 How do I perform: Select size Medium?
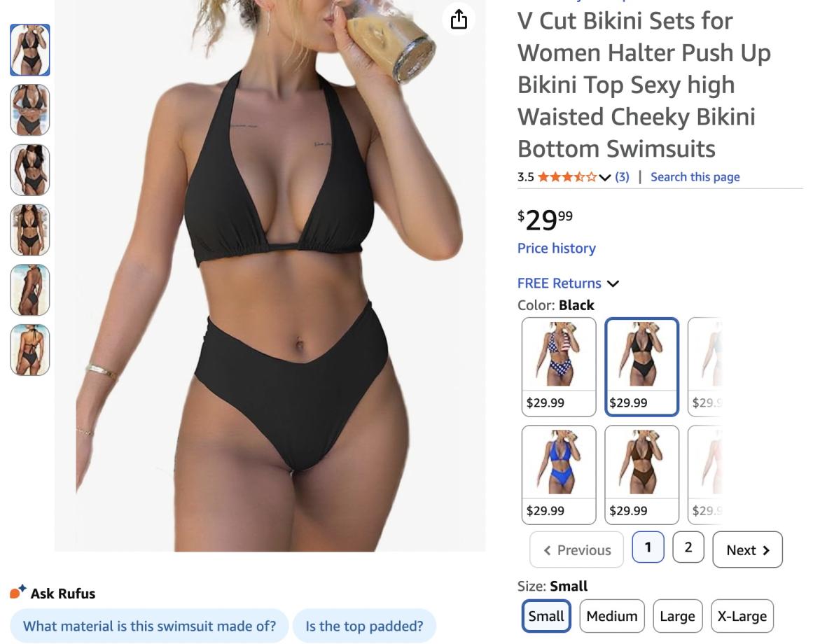(x=612, y=616)
